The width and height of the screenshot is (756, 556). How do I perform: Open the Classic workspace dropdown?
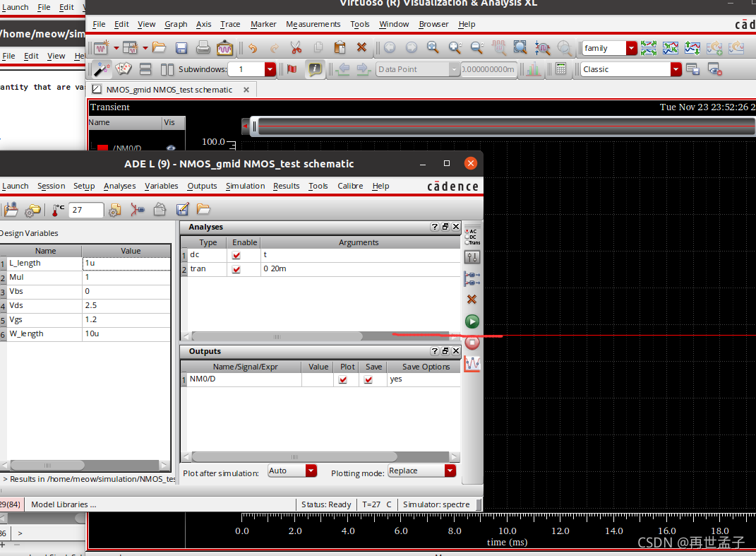(x=676, y=69)
